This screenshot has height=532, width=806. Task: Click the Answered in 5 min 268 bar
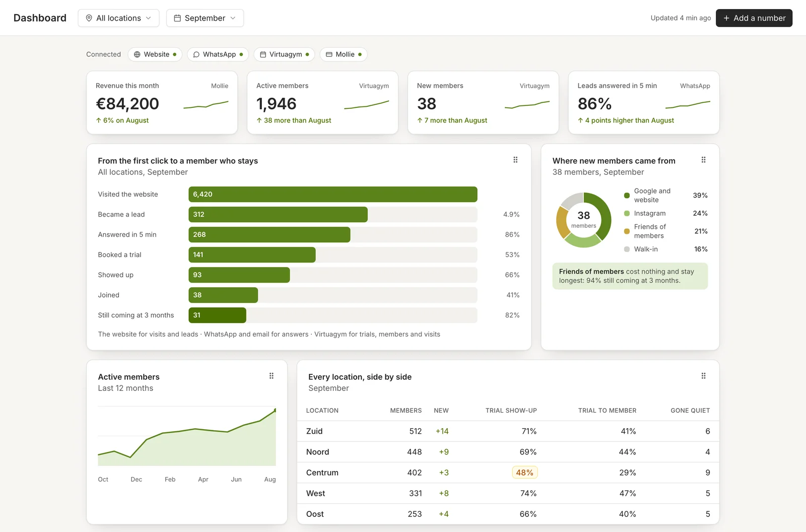click(270, 235)
